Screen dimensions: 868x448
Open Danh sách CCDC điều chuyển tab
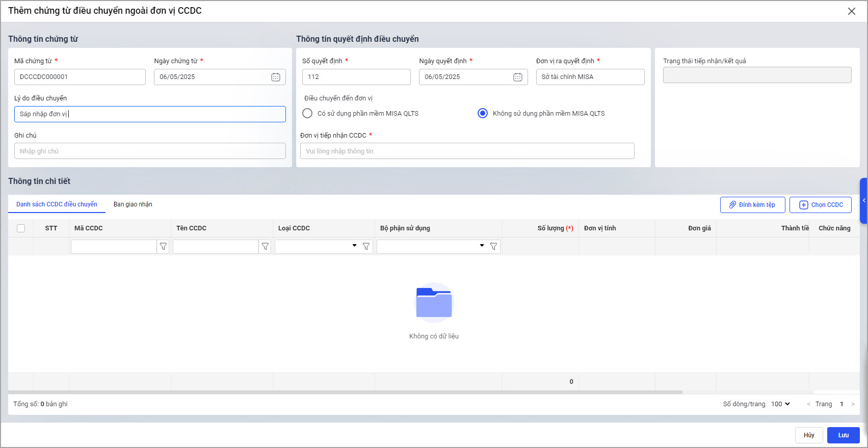[x=57, y=204]
